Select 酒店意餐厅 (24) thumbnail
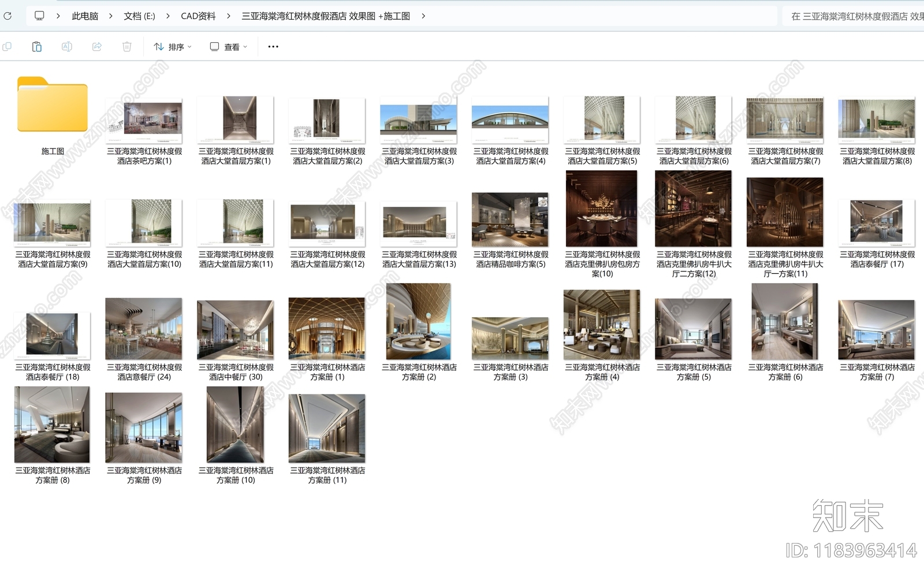The image size is (924, 573). point(144,329)
